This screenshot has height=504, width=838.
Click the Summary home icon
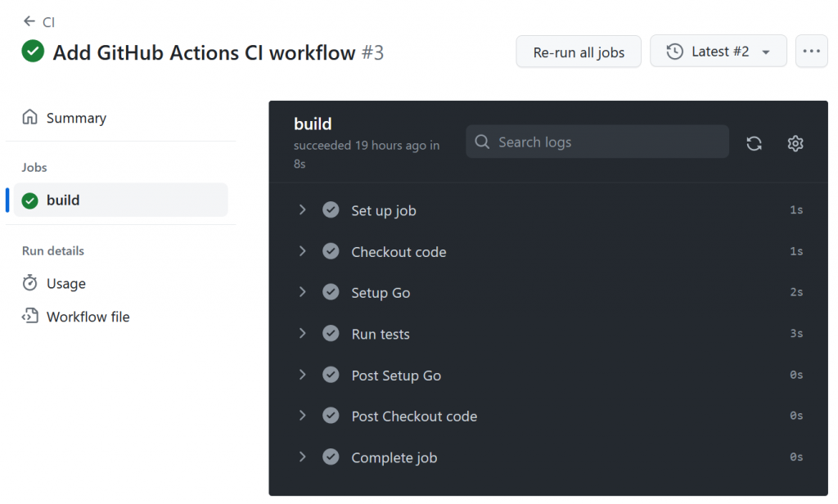click(x=30, y=117)
